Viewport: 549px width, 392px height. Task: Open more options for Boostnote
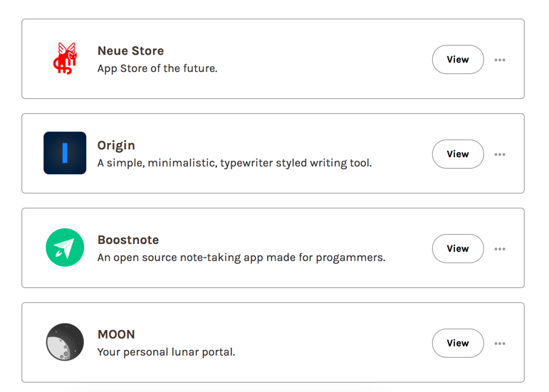(x=500, y=249)
